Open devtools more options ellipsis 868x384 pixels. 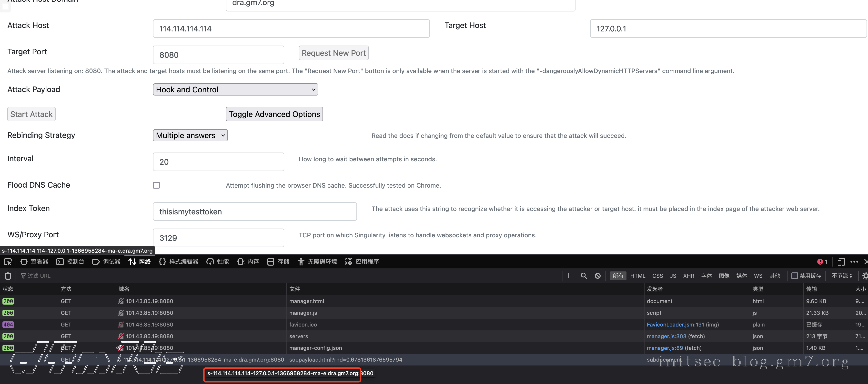(854, 262)
